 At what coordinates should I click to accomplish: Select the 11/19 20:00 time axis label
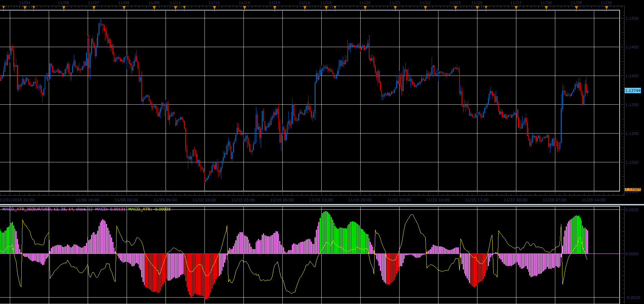[x=360, y=200]
